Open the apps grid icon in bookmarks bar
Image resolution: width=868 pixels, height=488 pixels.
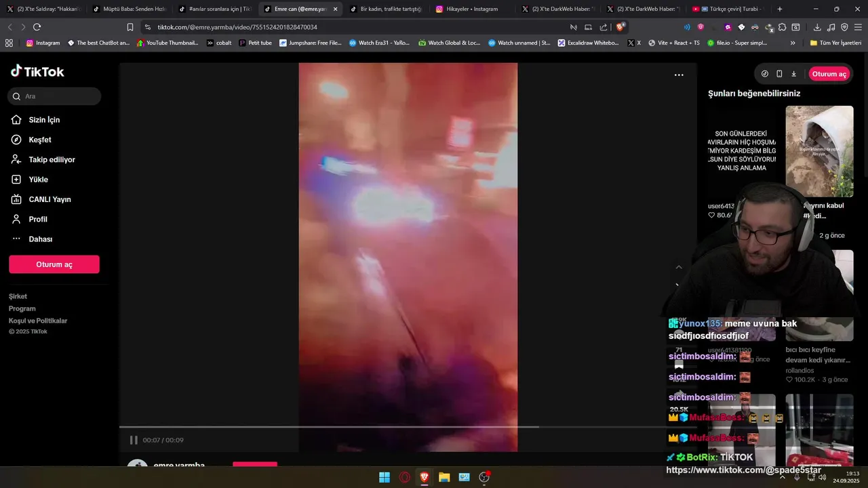(9, 43)
